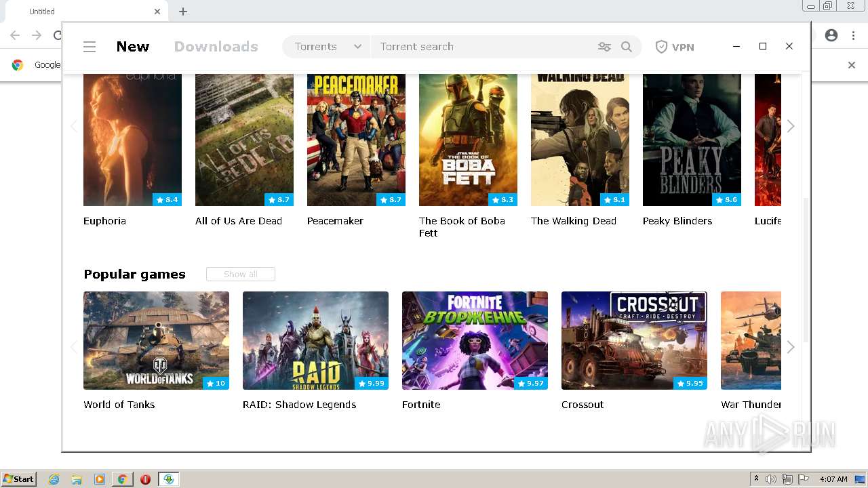This screenshot has width=868, height=488.
Task: Open the Peacemaker poster
Action: pyautogui.click(x=356, y=140)
